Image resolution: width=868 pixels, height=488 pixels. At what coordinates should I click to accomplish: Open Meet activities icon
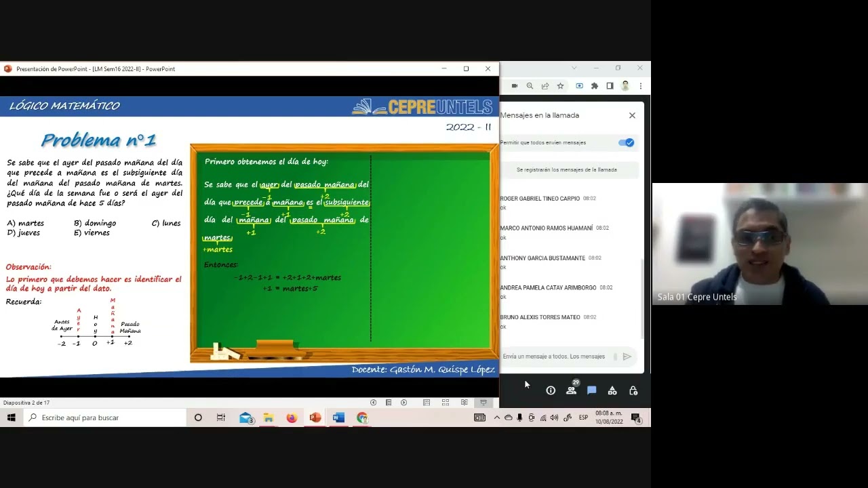coord(612,390)
